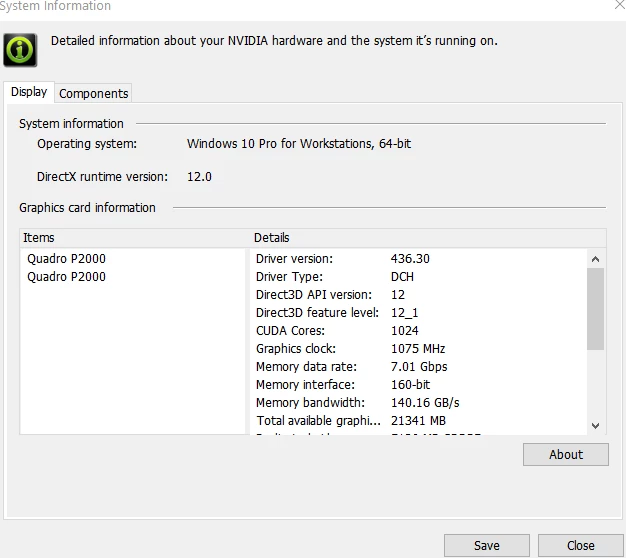Click the Memory interface label
The width and height of the screenshot is (626, 558).
pyautogui.click(x=305, y=384)
